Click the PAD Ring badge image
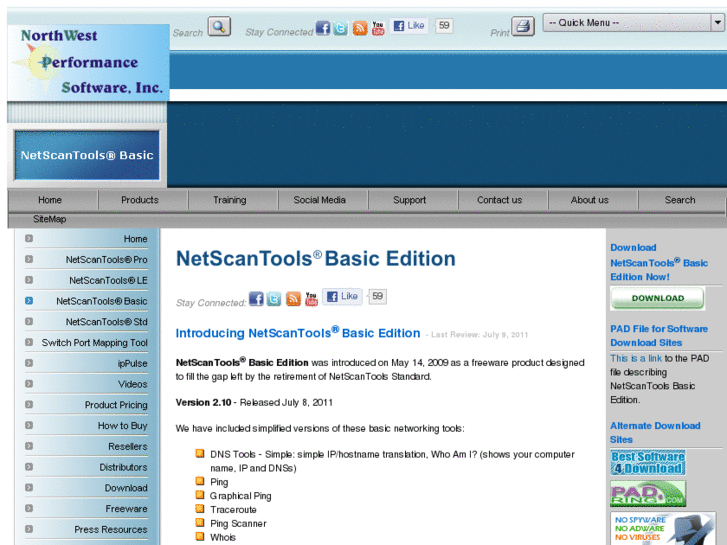The width and height of the screenshot is (727, 545). tap(648, 494)
